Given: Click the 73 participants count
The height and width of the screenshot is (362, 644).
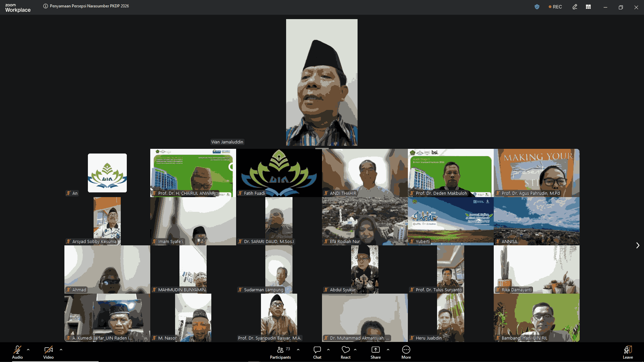Looking at the screenshot, I should pos(288,349).
